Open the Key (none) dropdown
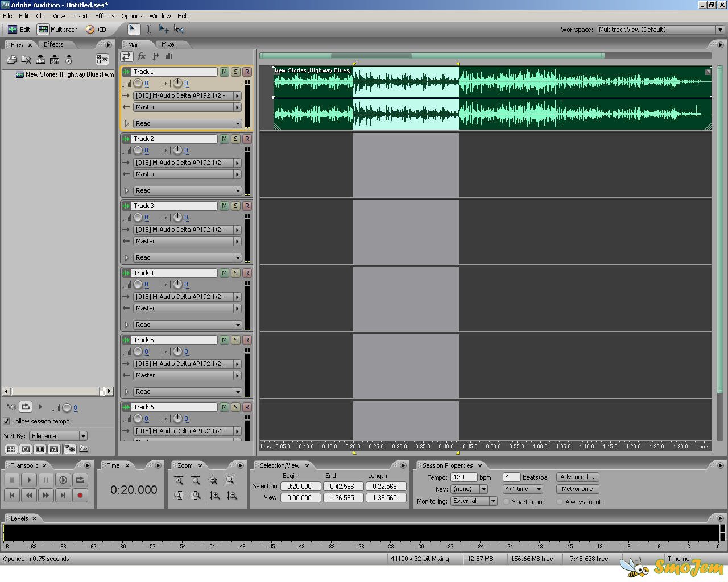Image resolution: width=728 pixels, height=582 pixels. tap(469, 489)
